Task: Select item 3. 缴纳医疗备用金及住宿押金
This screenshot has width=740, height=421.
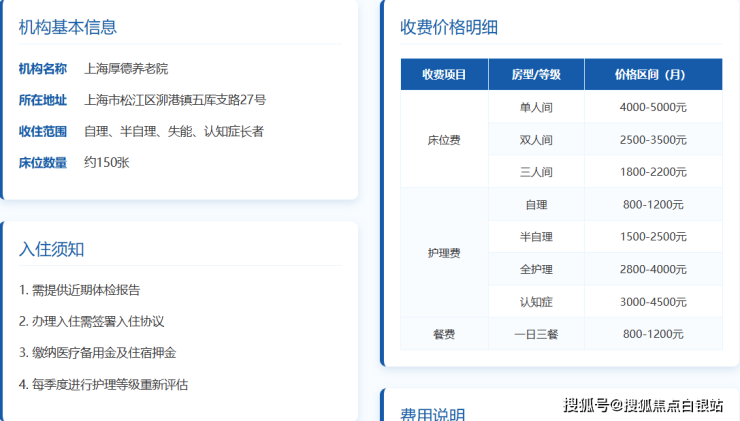Action: 97,353
